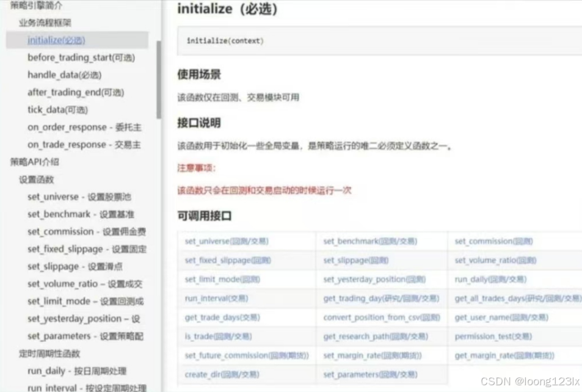Follow set_slippage(回测) table link
Screen dimensions: 582x392
[x=355, y=261]
